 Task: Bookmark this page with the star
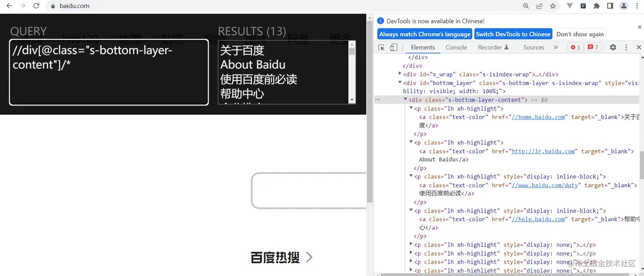[553, 6]
